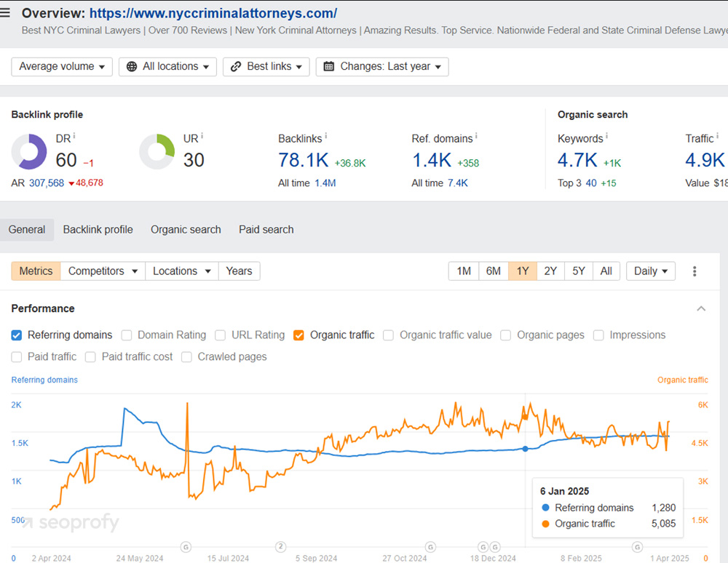Select the Metrics view
This screenshot has height=563, width=728.
coord(36,271)
